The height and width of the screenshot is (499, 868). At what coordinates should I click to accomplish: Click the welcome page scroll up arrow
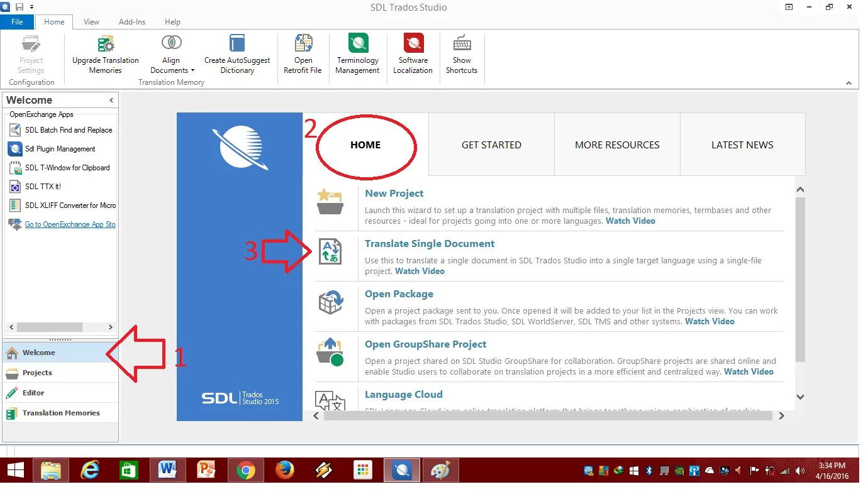800,189
